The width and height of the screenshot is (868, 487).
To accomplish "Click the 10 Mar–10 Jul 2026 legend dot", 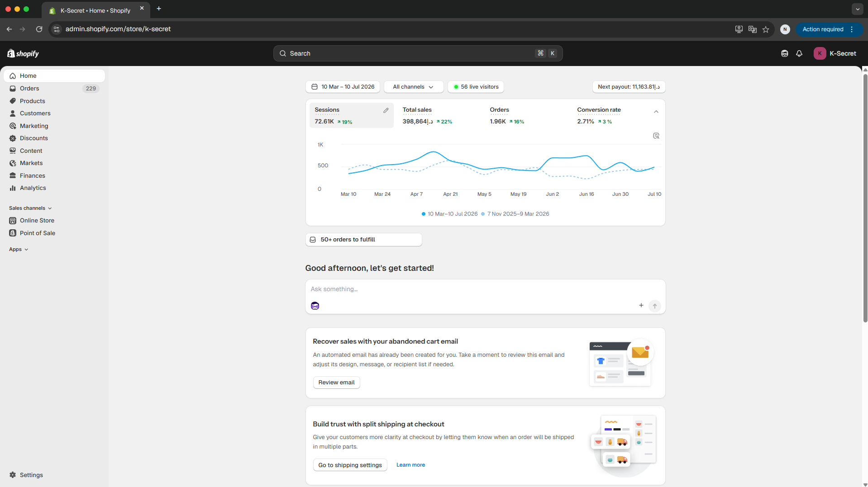I will pos(423,214).
